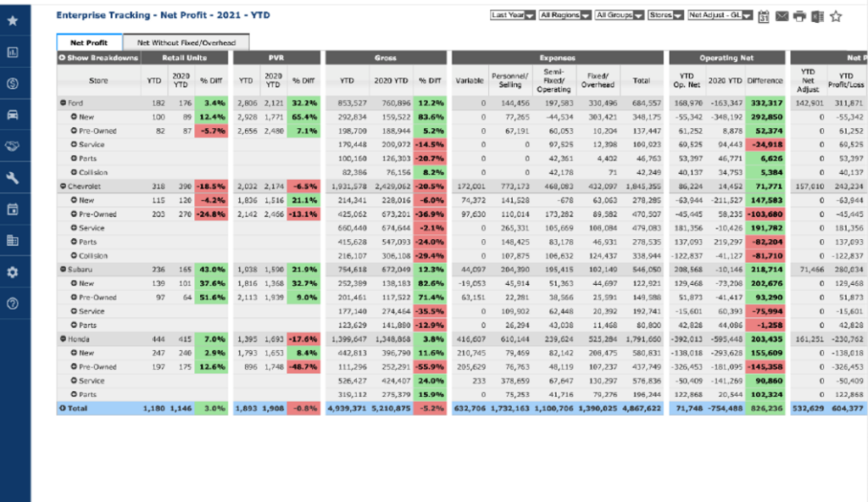868x502 pixels.
Task: Open the car vehicle icon in sidebar
Action: tap(13, 114)
